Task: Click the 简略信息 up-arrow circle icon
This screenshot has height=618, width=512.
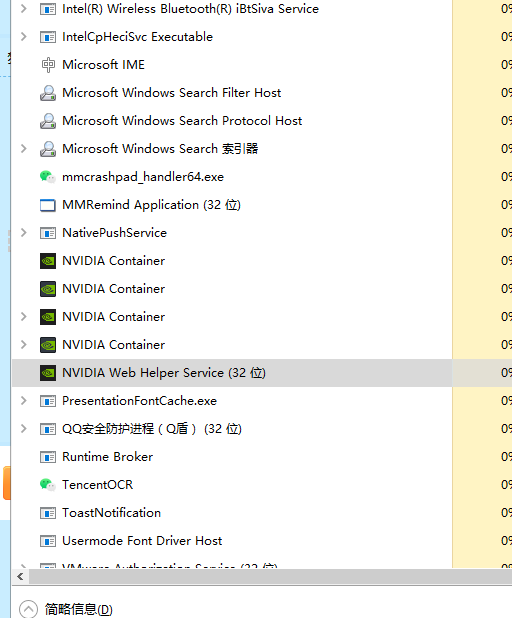Action: pyautogui.click(x=28, y=609)
